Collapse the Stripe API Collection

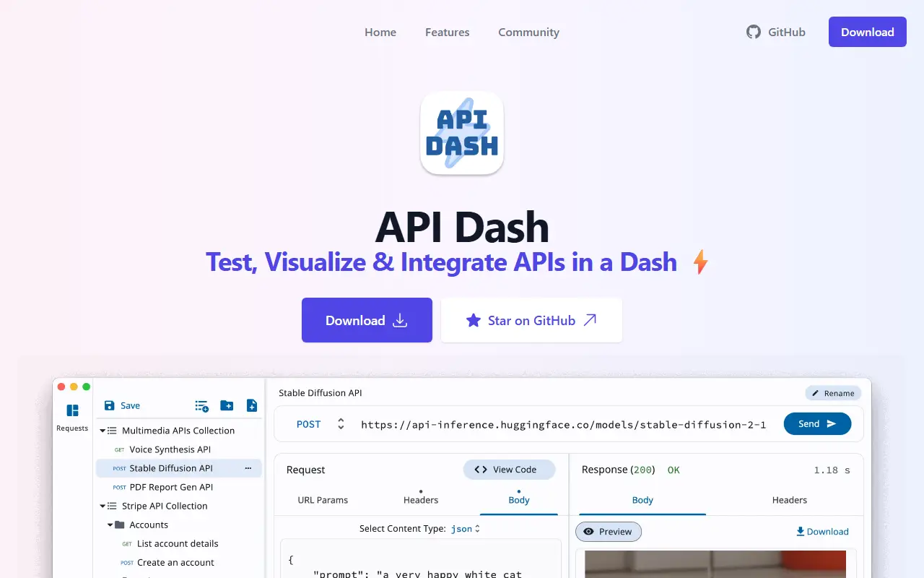tap(103, 506)
